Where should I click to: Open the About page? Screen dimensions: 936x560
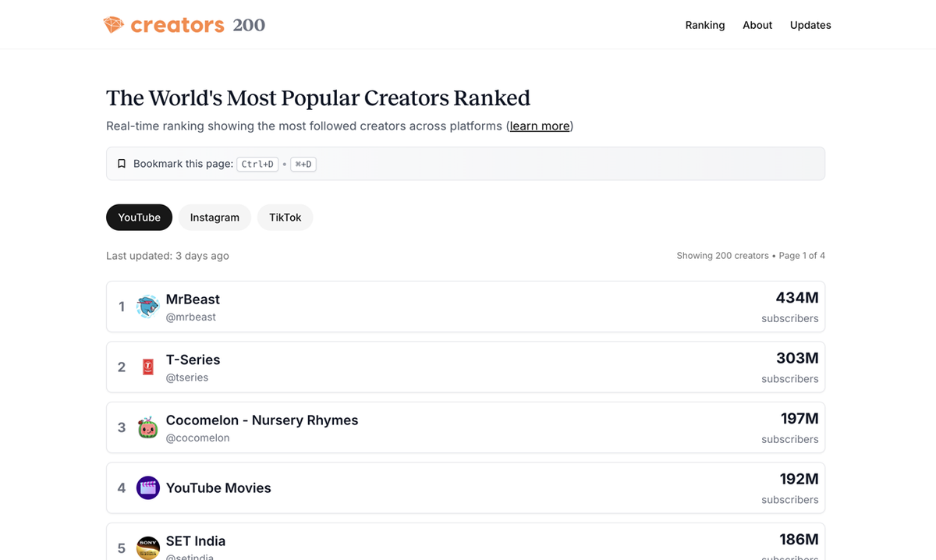757,24
